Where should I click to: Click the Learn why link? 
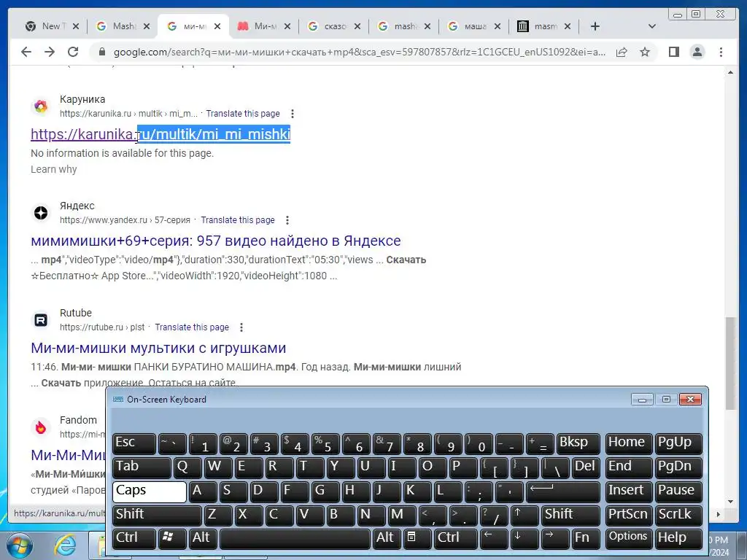click(54, 169)
